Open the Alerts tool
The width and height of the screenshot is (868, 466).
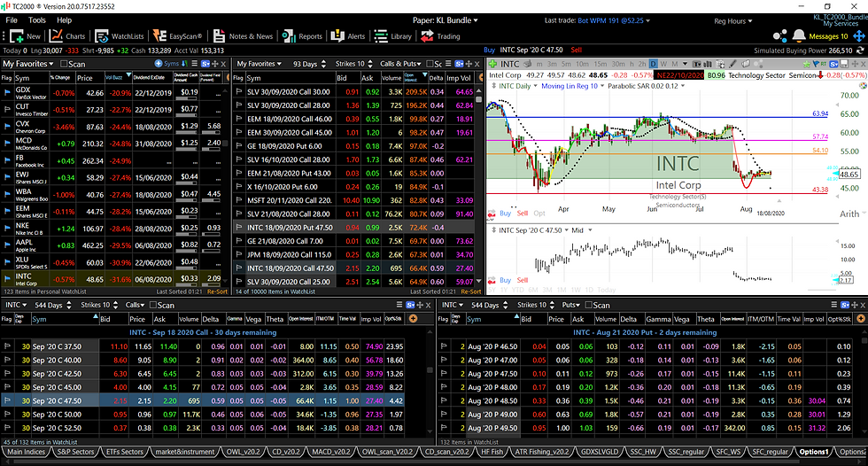coord(348,36)
